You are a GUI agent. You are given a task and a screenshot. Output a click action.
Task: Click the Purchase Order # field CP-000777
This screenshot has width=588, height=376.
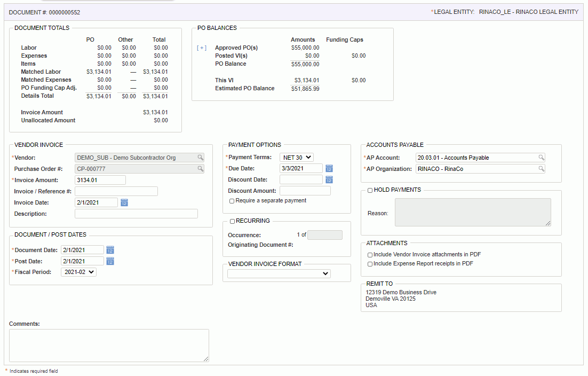point(139,169)
